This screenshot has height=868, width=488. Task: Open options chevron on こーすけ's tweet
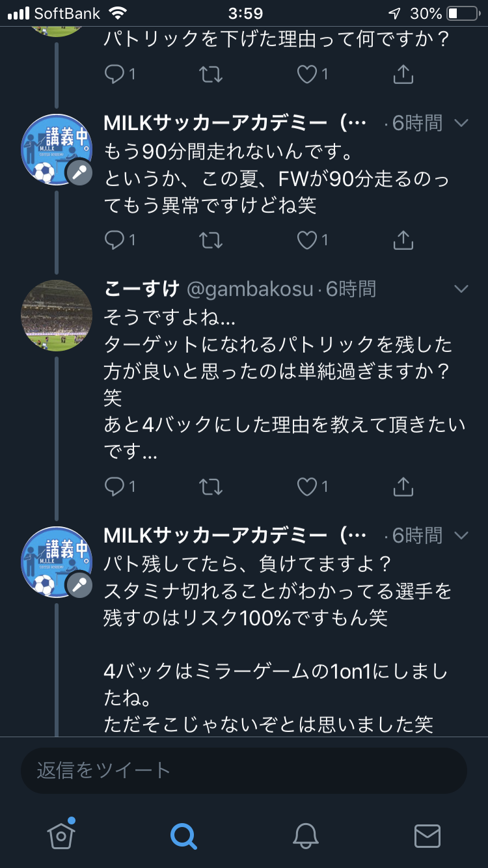[x=461, y=289]
